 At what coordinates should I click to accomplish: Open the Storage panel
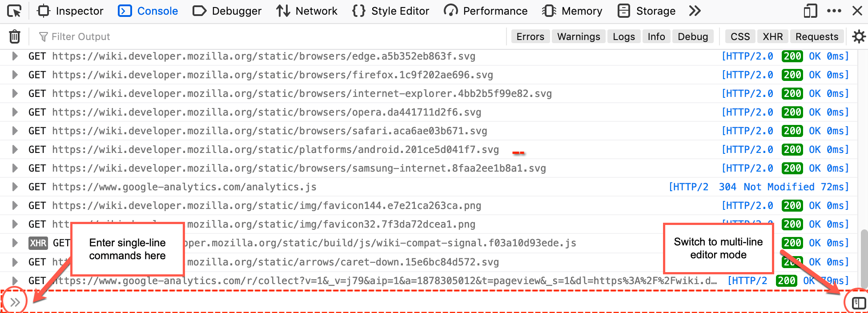(x=623, y=11)
